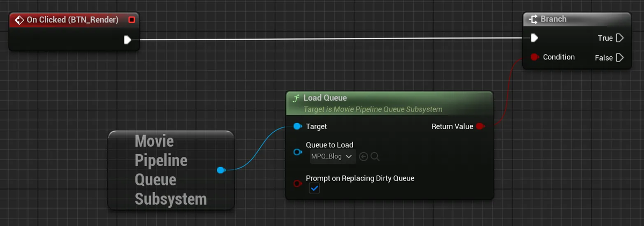Image resolution: width=644 pixels, height=226 pixels.
Task: Click the Branch Condition input pin
Action: [x=535, y=57]
